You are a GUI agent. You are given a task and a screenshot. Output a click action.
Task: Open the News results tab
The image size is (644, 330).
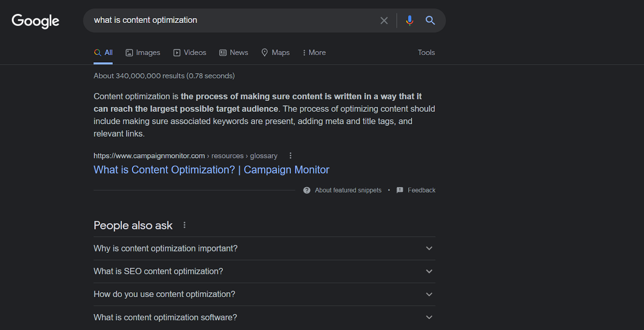pos(233,53)
